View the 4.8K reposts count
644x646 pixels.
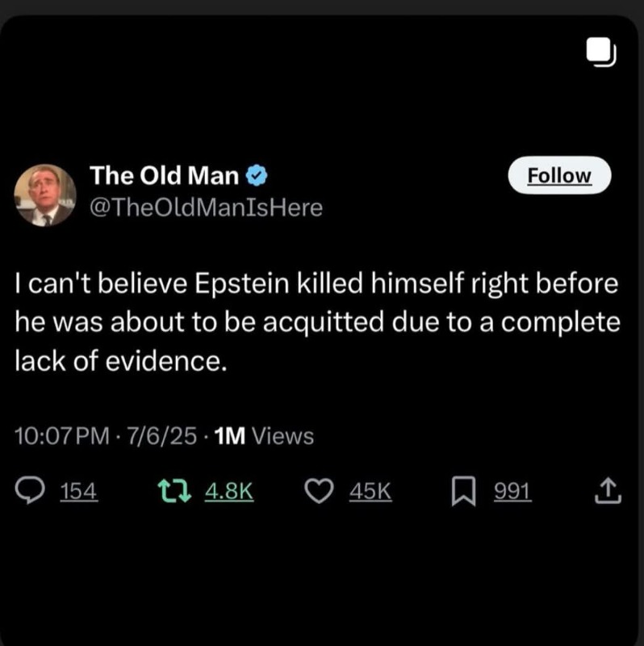coord(229,491)
